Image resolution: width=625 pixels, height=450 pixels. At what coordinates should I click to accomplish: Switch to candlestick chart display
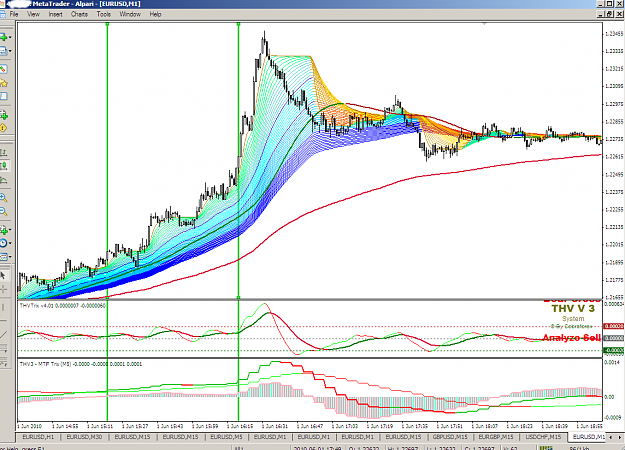(x=4, y=166)
